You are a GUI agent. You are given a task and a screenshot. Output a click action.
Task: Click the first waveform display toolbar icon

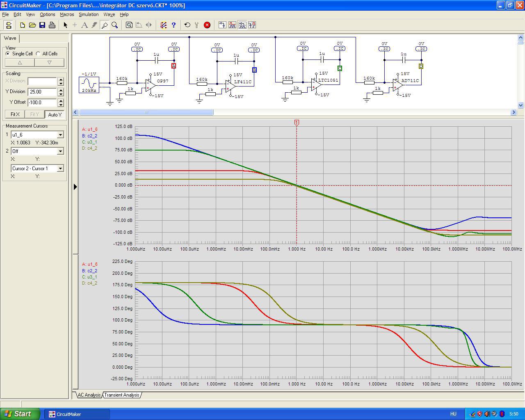[x=222, y=25]
